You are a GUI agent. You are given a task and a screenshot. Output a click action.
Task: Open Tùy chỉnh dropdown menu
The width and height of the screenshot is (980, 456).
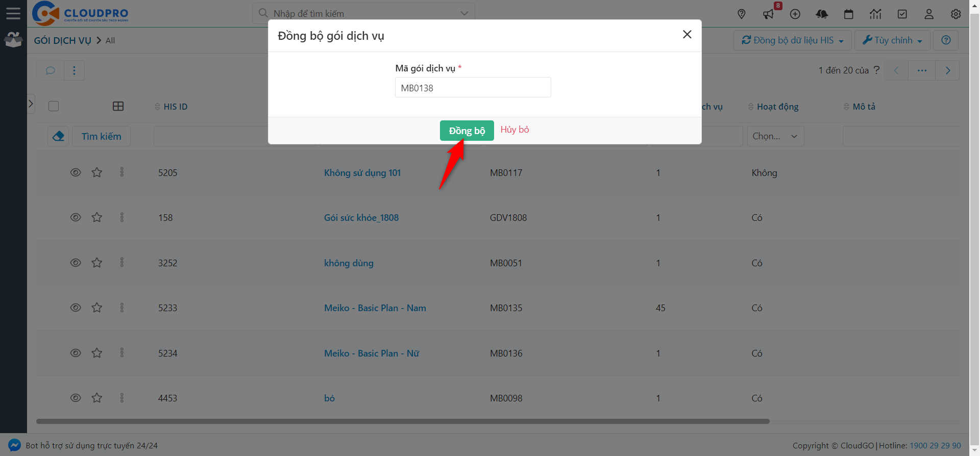click(892, 40)
